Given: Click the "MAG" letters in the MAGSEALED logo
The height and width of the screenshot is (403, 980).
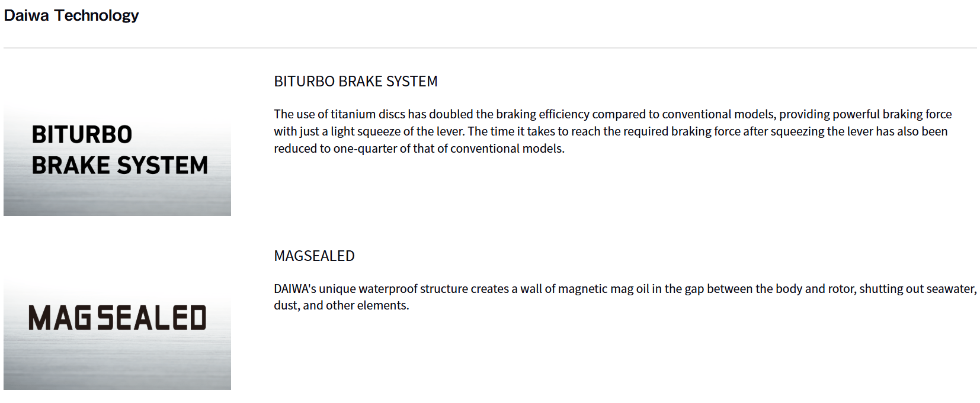Looking at the screenshot, I should [x=59, y=318].
